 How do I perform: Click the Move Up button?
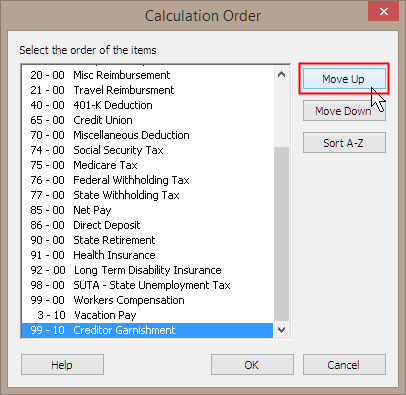click(x=344, y=79)
